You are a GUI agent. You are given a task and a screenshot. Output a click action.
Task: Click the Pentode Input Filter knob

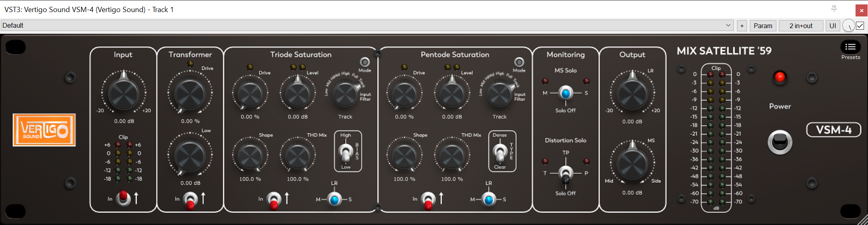tap(500, 94)
